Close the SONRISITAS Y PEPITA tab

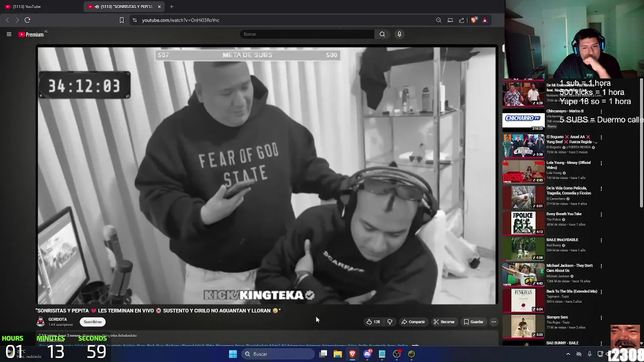[x=159, y=7]
